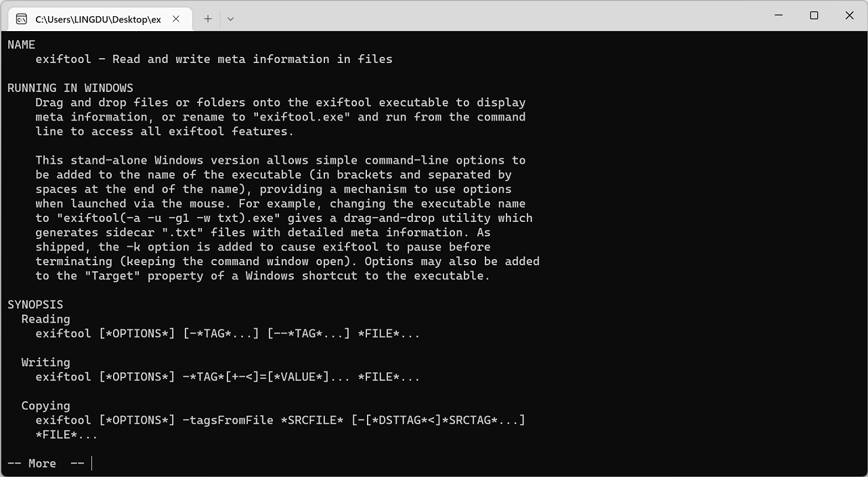
Task: Click the NAME section heading
Action: pyautogui.click(x=22, y=45)
